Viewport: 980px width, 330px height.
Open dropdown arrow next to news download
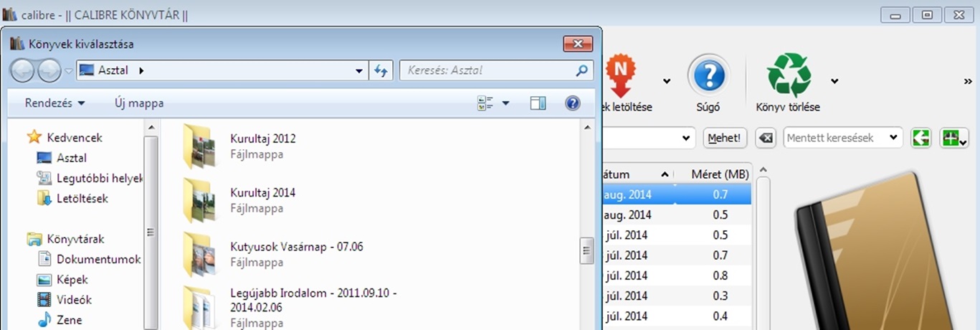[x=667, y=81]
